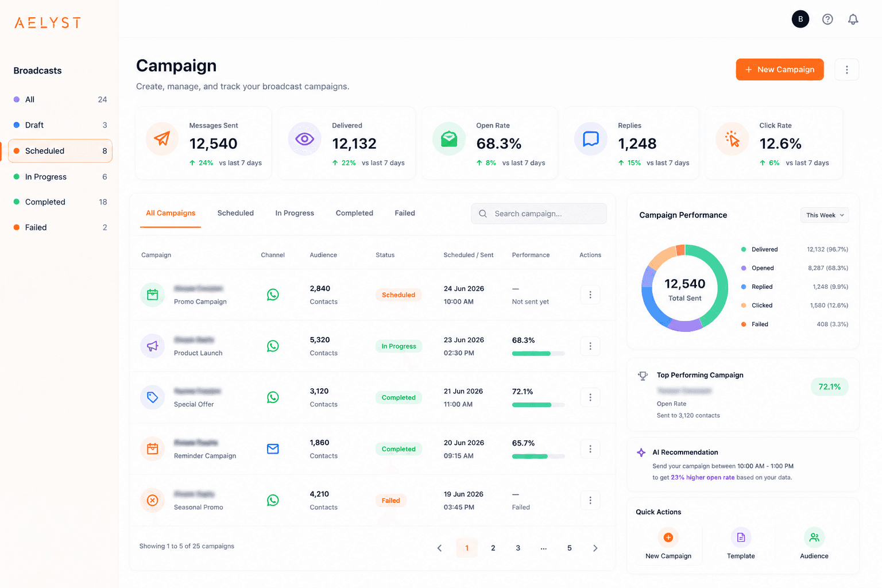Screen dimensions: 882x588
Task: Go to page 5 of campaigns
Action: tap(570, 548)
